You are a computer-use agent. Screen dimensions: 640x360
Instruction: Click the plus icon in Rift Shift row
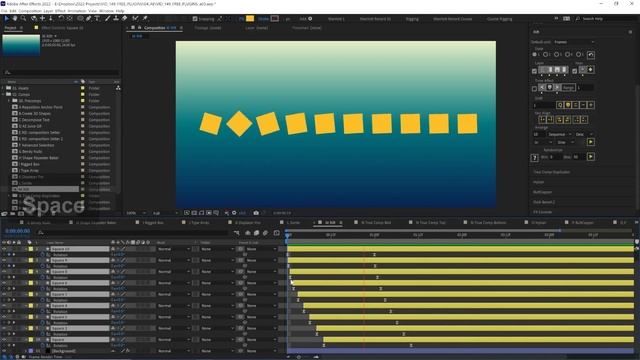[591, 105]
